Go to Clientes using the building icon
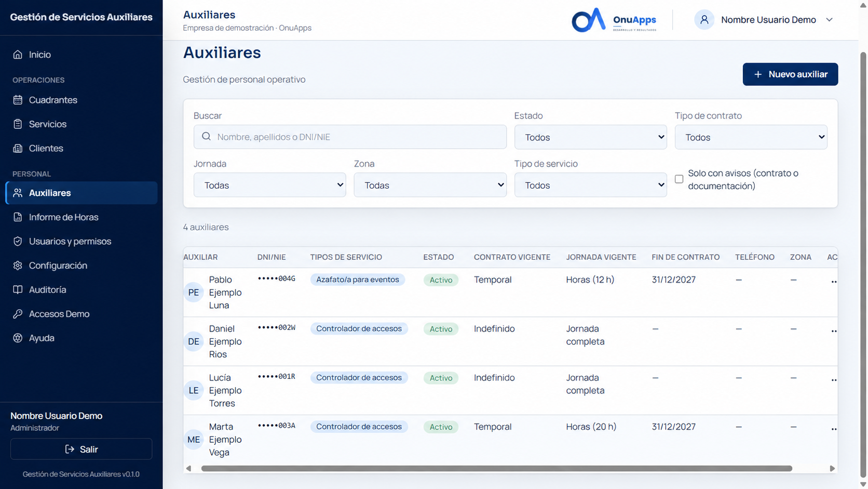 [x=18, y=148]
